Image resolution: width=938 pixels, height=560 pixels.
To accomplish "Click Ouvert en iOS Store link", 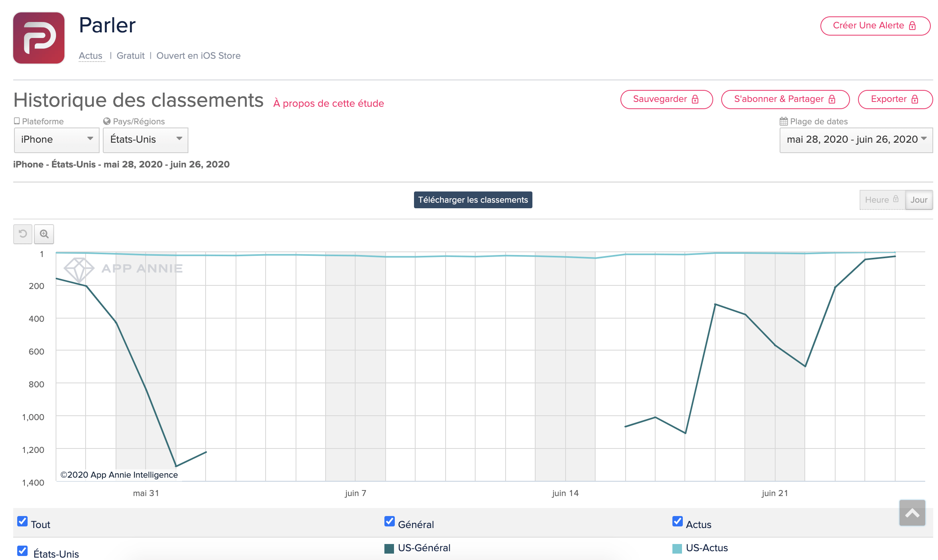I will [x=198, y=56].
